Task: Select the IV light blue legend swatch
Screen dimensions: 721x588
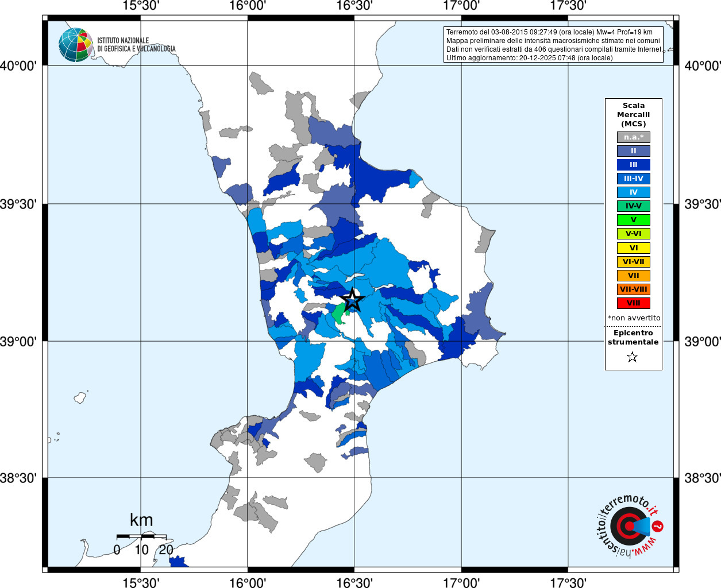Action: [633, 192]
